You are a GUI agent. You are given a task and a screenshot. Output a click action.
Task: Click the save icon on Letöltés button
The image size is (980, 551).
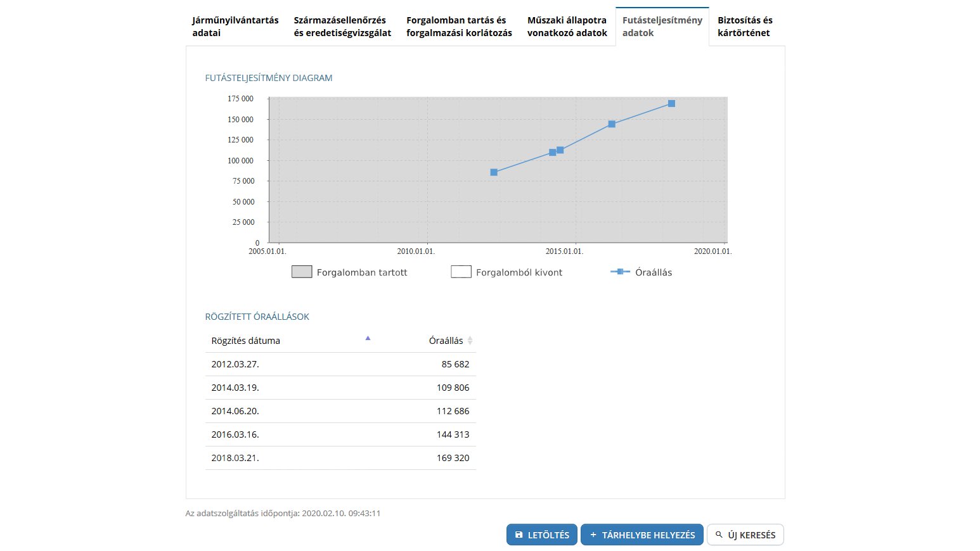coord(519,535)
